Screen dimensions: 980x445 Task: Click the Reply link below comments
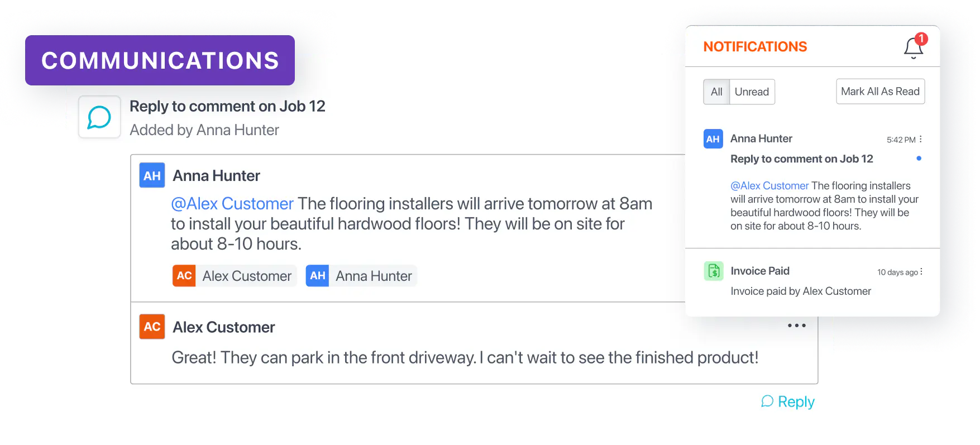[x=788, y=401]
